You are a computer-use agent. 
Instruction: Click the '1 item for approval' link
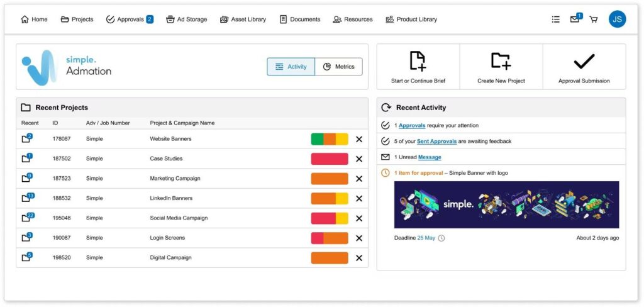(418, 173)
